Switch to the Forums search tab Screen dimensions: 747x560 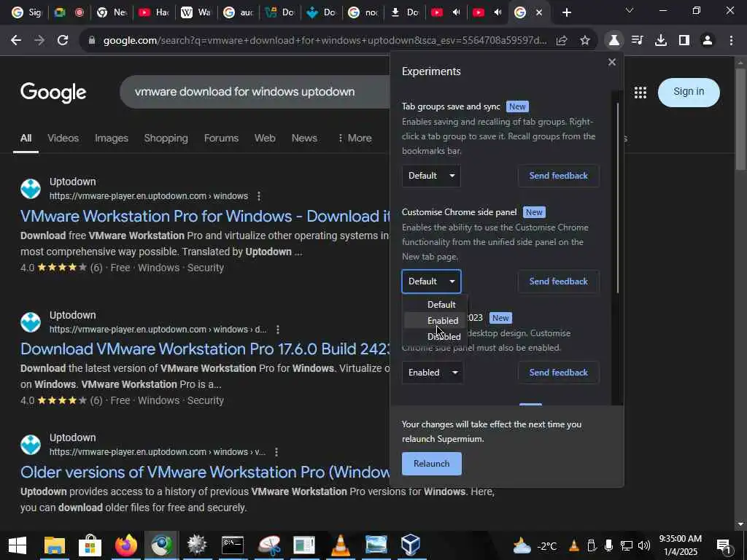[221, 138]
